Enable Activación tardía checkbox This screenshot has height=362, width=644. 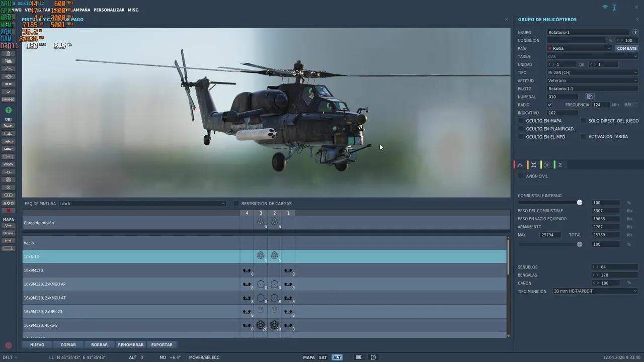click(x=584, y=137)
